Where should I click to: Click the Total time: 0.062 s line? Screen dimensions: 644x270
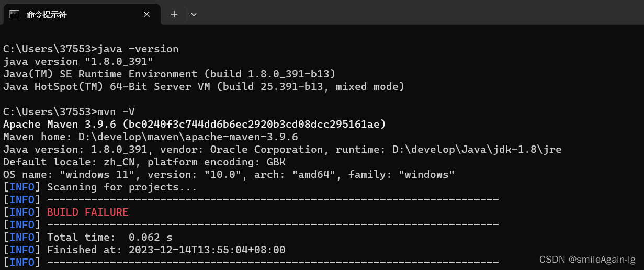[109, 238]
